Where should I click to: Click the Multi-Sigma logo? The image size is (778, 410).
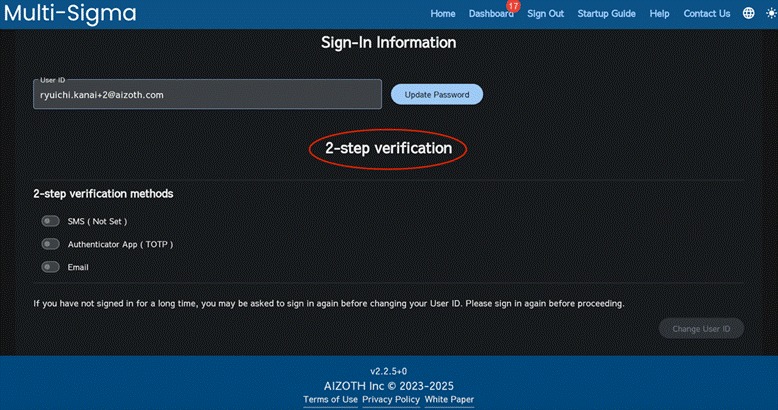click(70, 14)
